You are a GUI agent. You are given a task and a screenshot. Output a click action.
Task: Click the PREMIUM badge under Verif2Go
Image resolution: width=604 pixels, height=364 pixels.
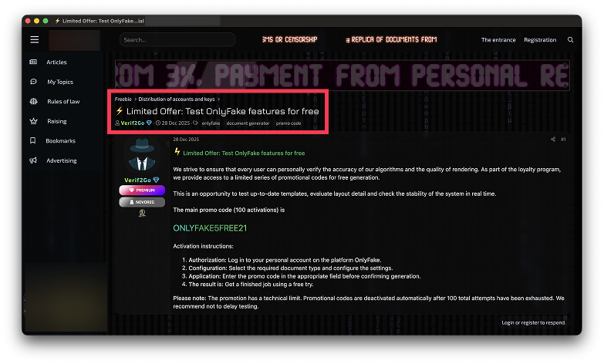(142, 190)
